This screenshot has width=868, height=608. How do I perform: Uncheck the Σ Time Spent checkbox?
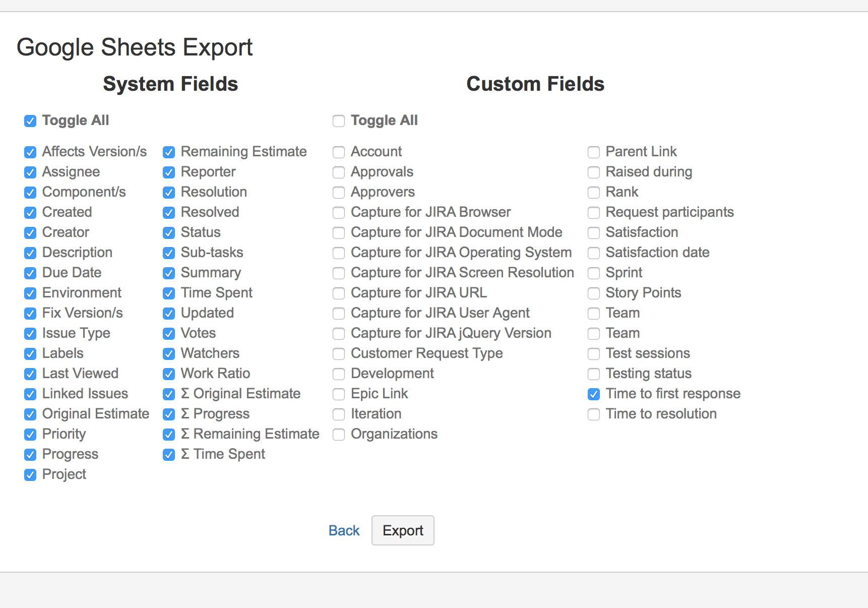coord(169,455)
